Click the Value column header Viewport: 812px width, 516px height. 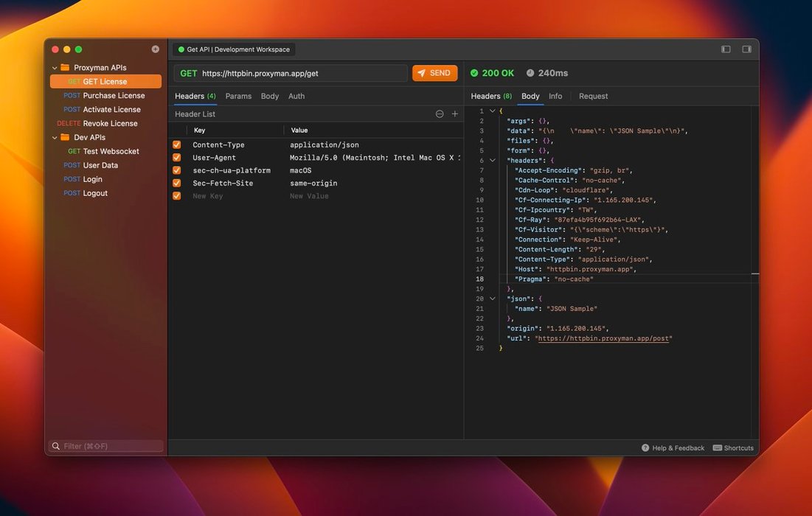coord(299,130)
